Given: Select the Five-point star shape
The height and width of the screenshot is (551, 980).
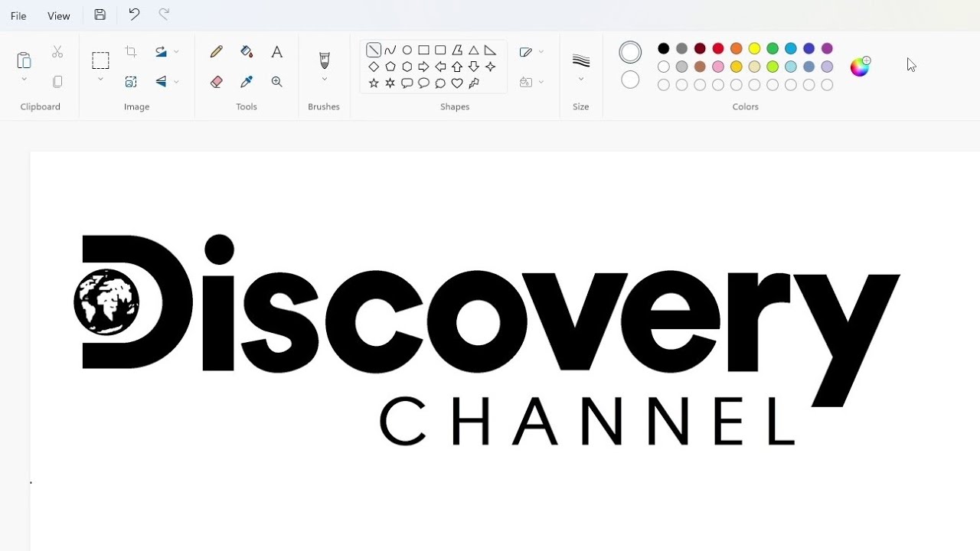Looking at the screenshot, I should (374, 83).
